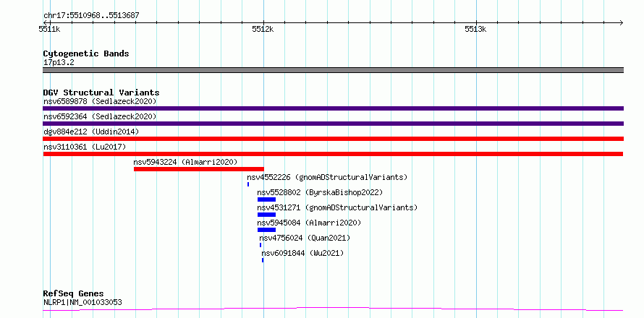
Task: Click the nsv6091844 (Wu2021) label
Action: tap(302, 253)
